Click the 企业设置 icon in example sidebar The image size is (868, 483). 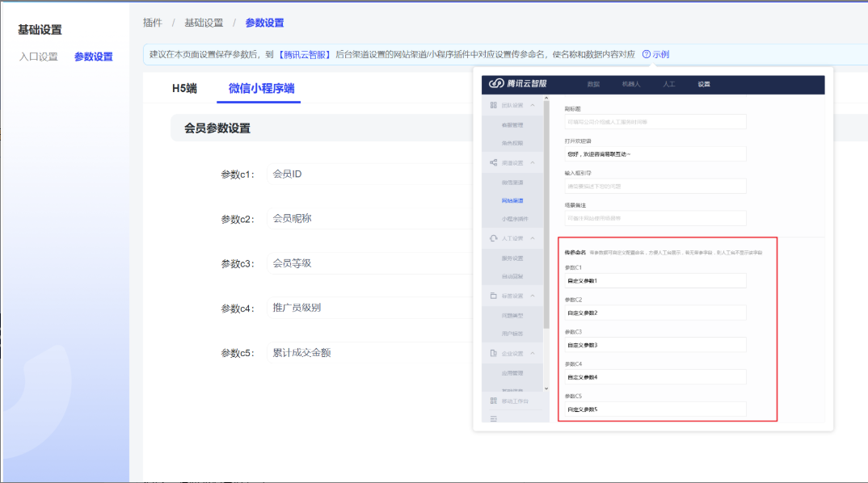[x=493, y=353]
